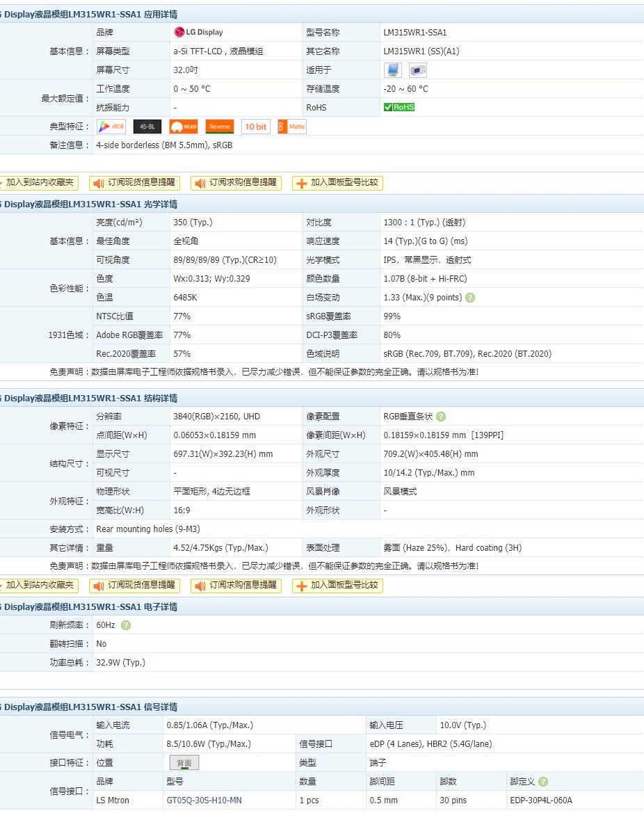Click the Reverse feature badge
Screen dimensions: 644x813
[x=220, y=127]
